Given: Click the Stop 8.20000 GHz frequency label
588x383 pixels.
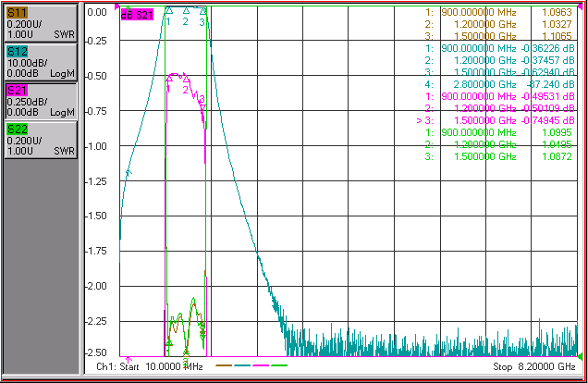Looking at the screenshot, I should pos(534,366).
